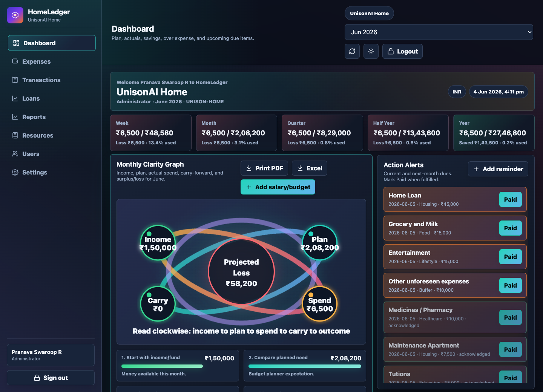Click the Sign out button
The image size is (543, 392).
pyautogui.click(x=51, y=378)
